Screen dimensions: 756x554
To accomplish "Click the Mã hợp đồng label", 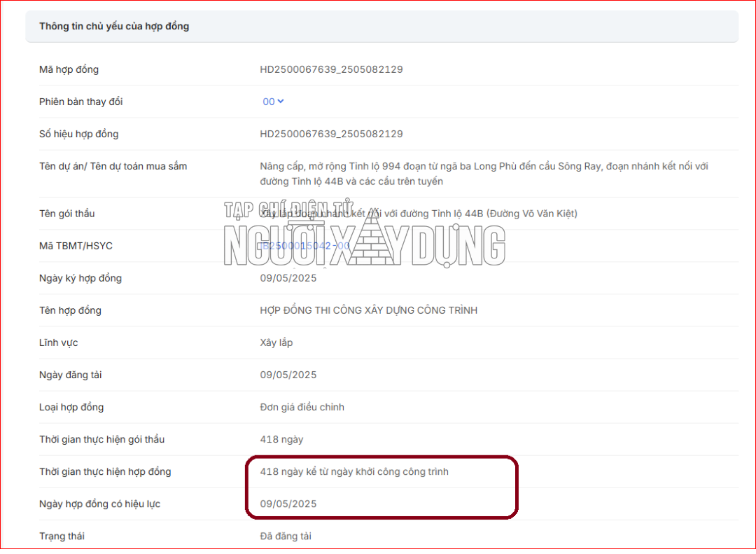I will point(69,69).
